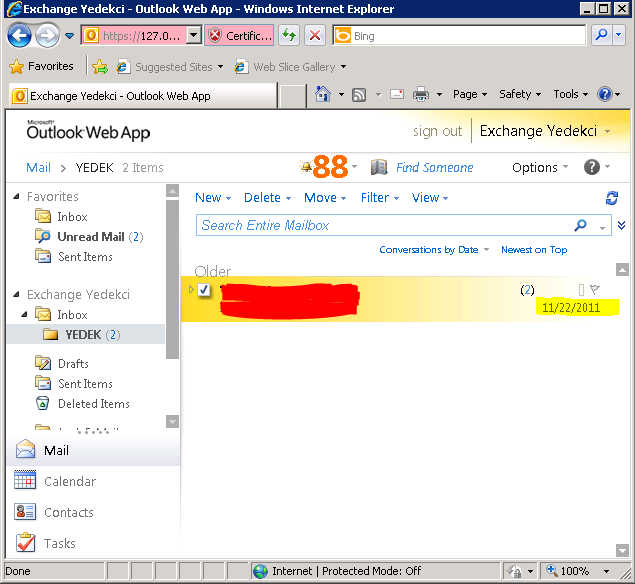Click the RSS feeds icon

click(359, 95)
